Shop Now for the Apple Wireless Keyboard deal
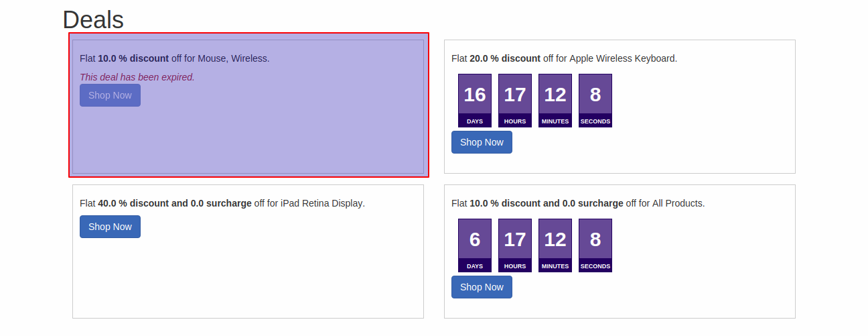 482,142
